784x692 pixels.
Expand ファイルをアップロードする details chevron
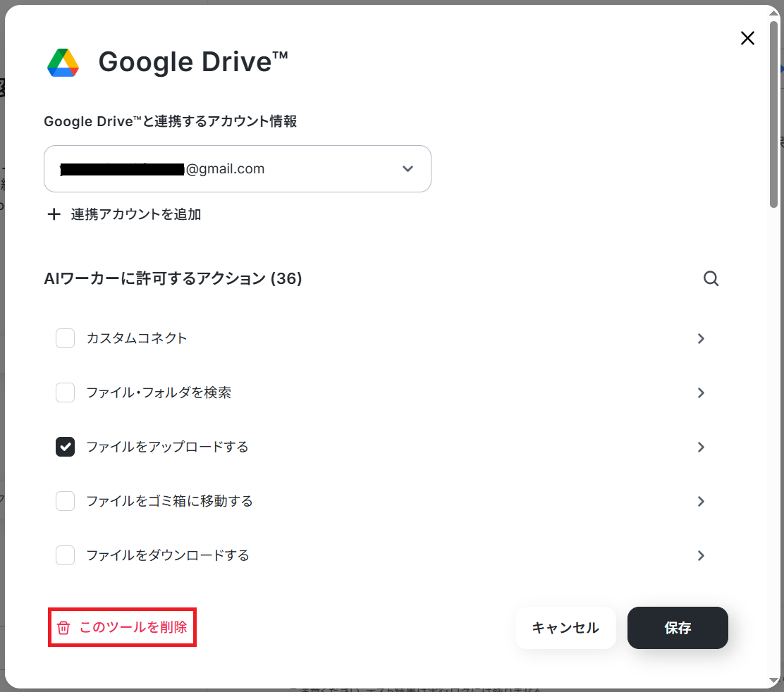[x=701, y=447]
